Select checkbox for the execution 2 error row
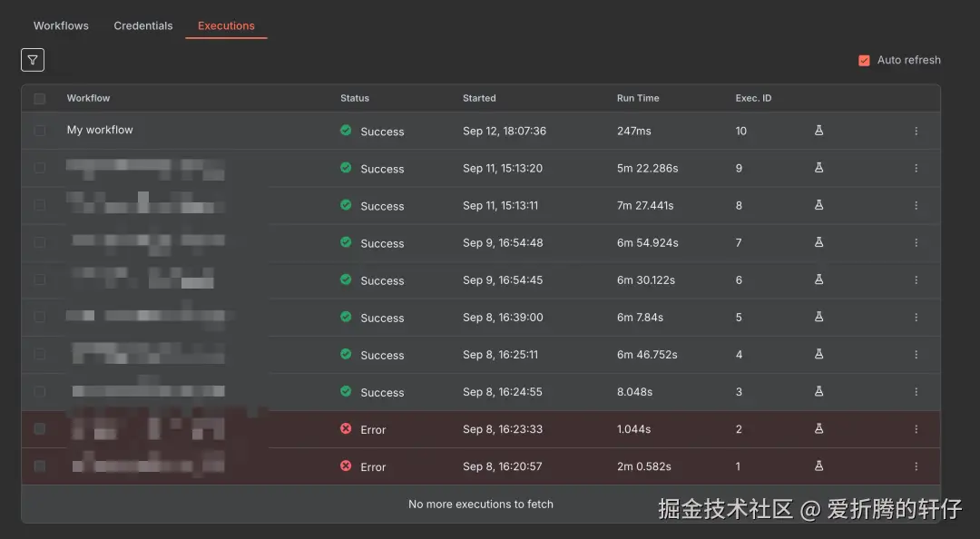The height and width of the screenshot is (539, 980). [x=39, y=429]
